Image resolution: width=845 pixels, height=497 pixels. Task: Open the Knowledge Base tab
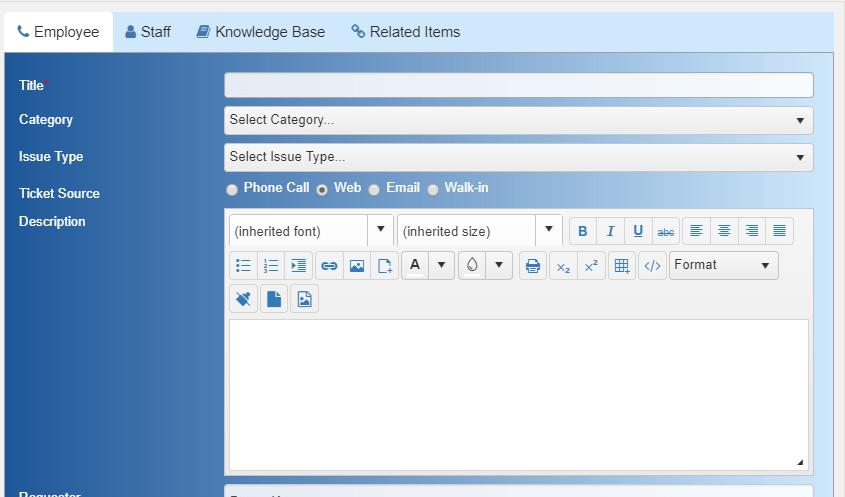pos(261,32)
